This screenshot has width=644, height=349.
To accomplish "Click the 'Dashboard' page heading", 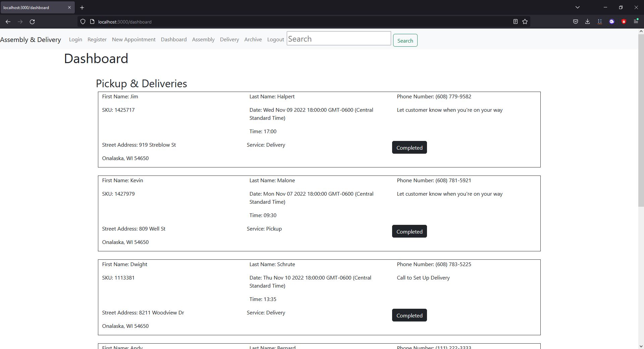I will click(x=96, y=59).
